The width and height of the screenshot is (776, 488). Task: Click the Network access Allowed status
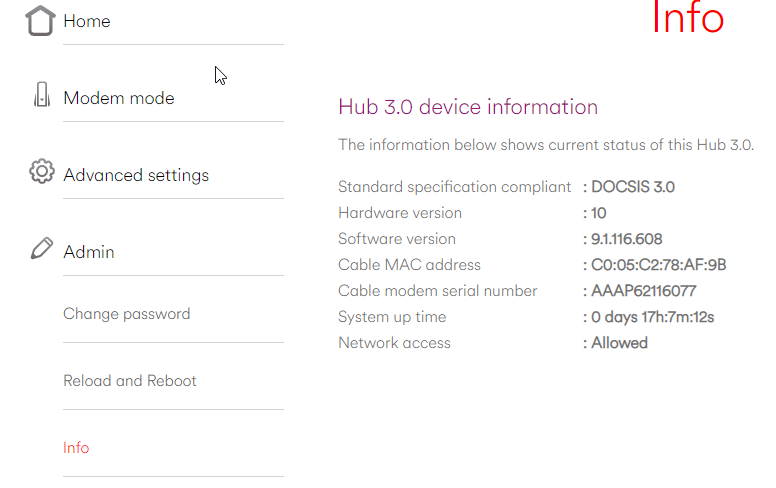(619, 343)
